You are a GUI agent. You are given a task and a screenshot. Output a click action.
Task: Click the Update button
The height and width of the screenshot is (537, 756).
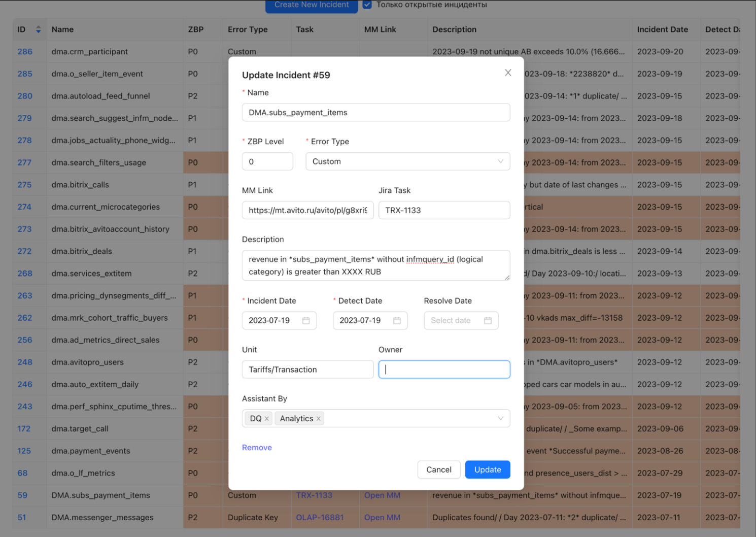click(x=488, y=469)
